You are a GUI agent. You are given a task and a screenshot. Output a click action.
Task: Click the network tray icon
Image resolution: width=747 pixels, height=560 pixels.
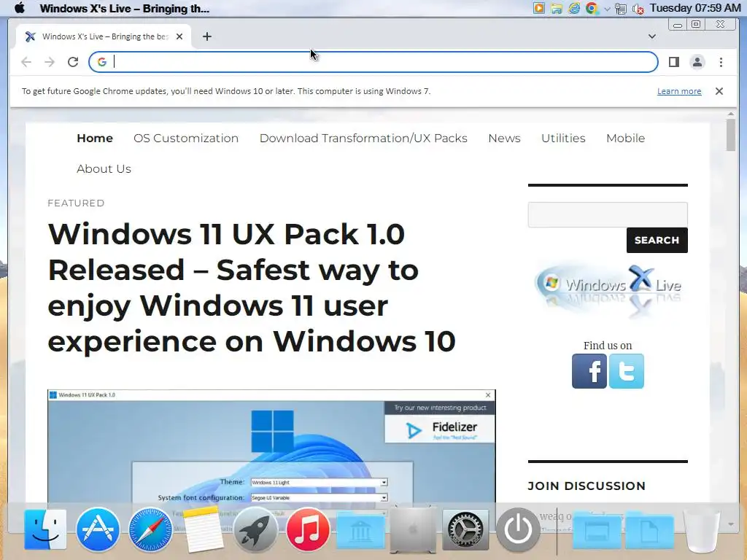(621, 9)
